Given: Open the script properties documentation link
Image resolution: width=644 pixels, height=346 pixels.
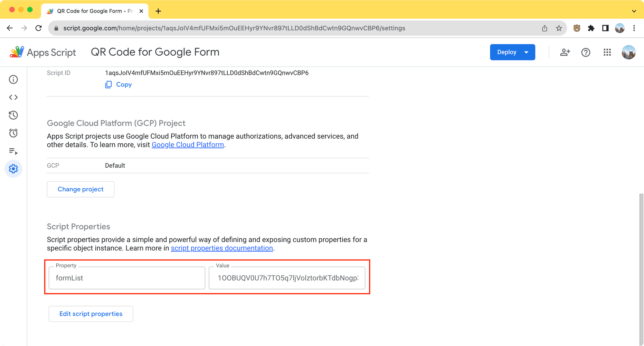Looking at the screenshot, I should coord(222,248).
